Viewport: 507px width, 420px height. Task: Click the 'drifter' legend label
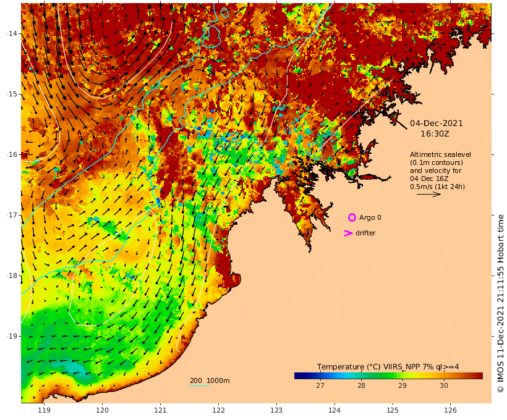point(365,233)
